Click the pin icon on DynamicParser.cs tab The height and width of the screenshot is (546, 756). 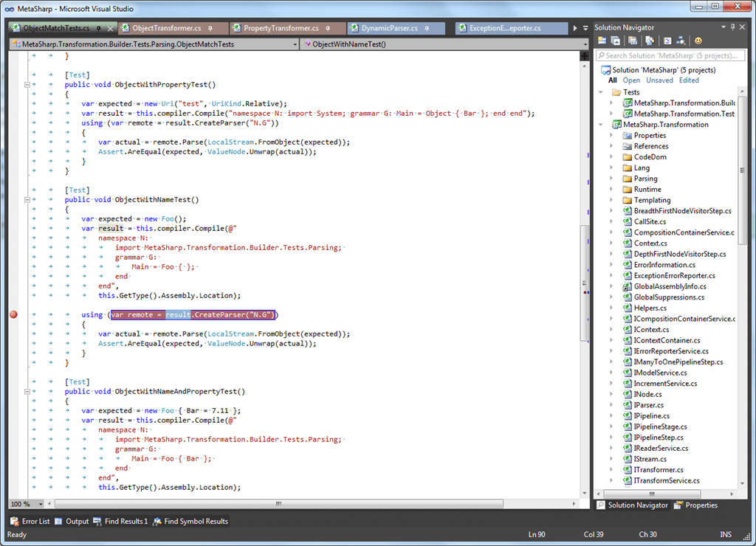tap(427, 29)
